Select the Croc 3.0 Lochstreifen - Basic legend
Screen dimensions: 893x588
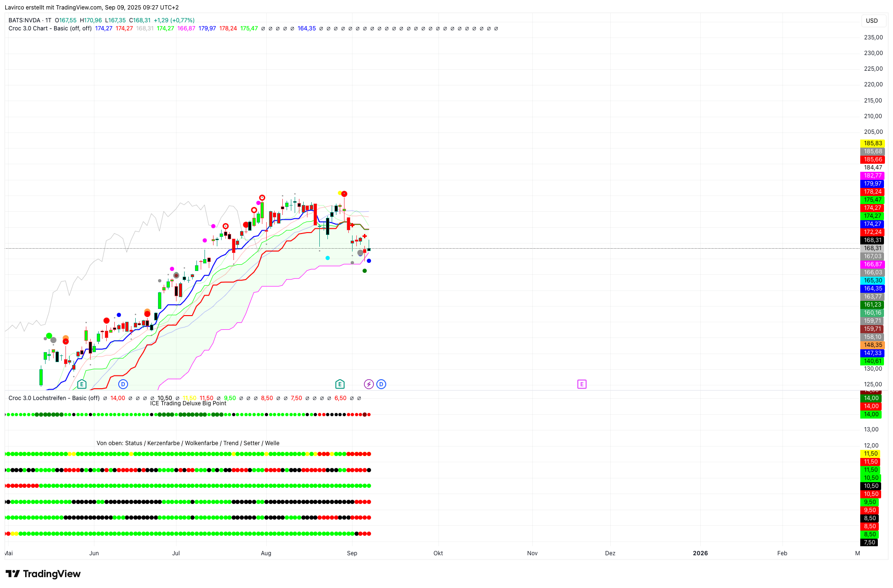point(54,398)
